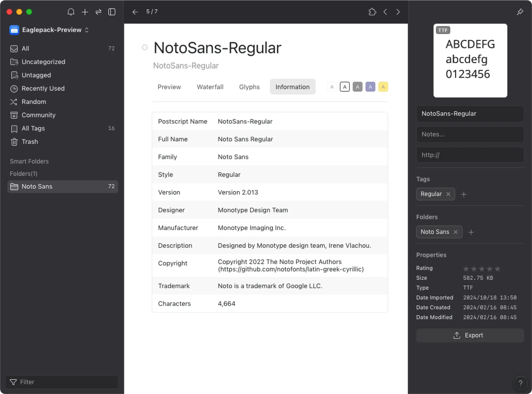Set rating to five stars
Image resolution: width=532 pixels, height=394 pixels.
pyautogui.click(x=497, y=269)
